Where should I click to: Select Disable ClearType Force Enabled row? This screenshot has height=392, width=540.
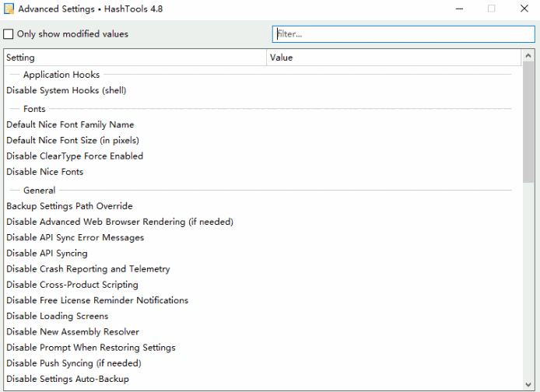click(x=75, y=156)
